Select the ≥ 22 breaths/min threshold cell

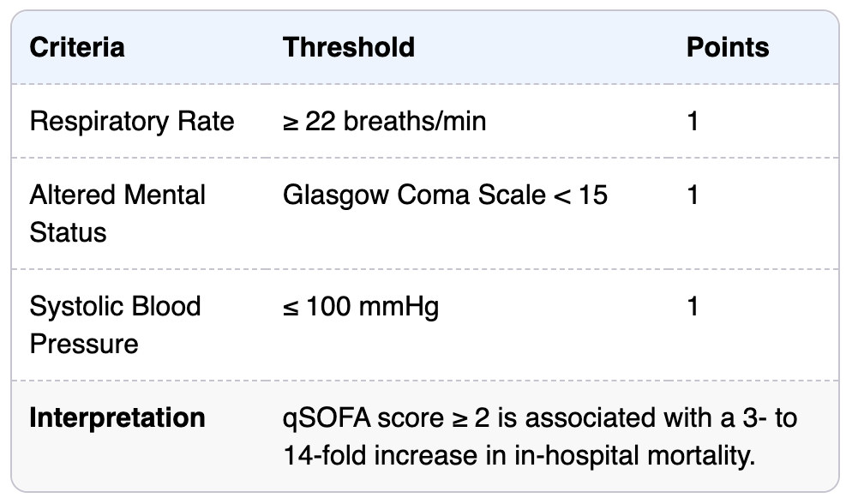tap(384, 121)
